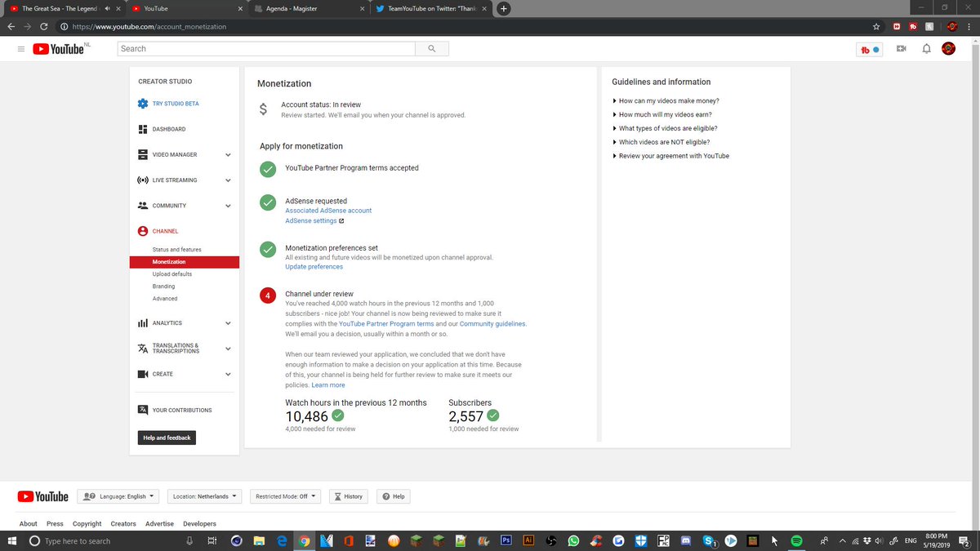Open the notifications bell
This screenshot has height=551, width=980.
[926, 49]
